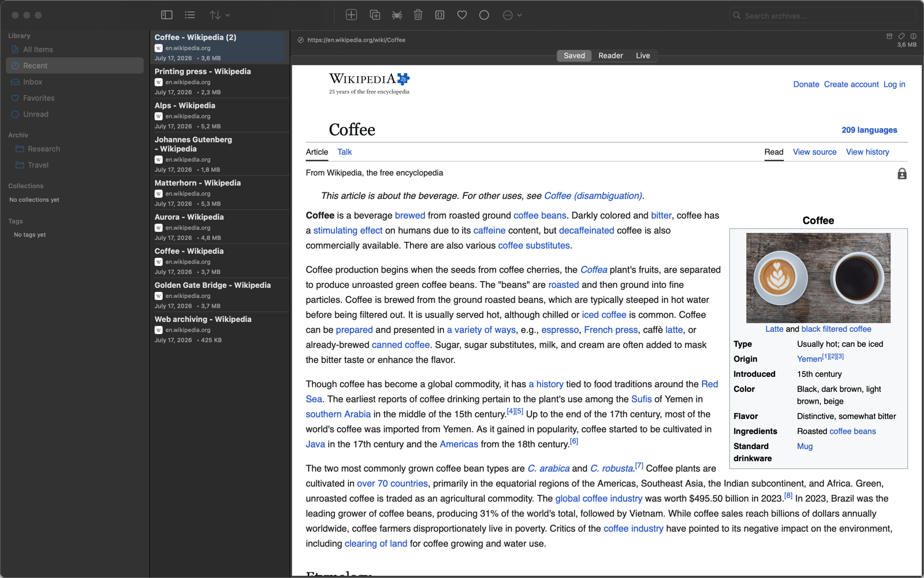Click the duplicate archive icon
924x578 pixels.
375,15
